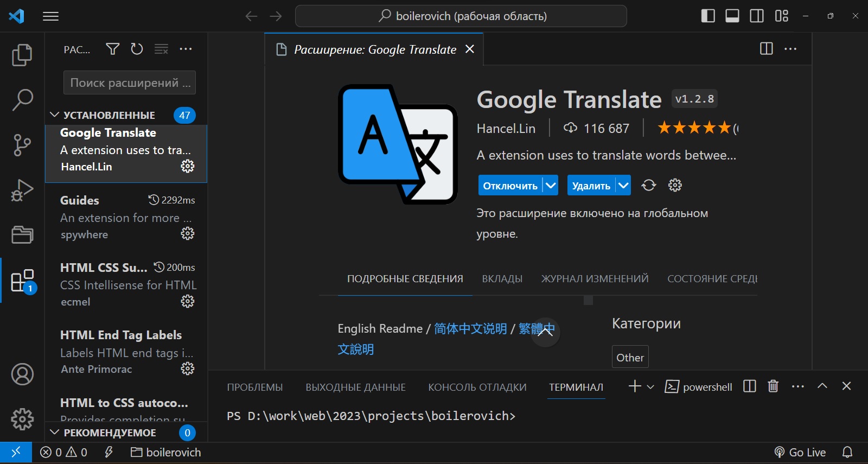Viewport: 868px width, 464px height.
Task: Open dropdown arrow next to Удалить
Action: tap(623, 186)
